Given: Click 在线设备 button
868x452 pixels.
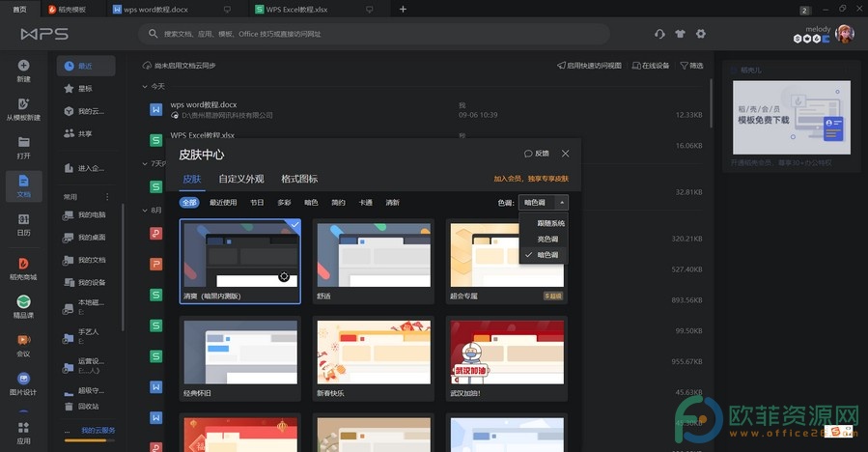Looking at the screenshot, I should [x=651, y=66].
